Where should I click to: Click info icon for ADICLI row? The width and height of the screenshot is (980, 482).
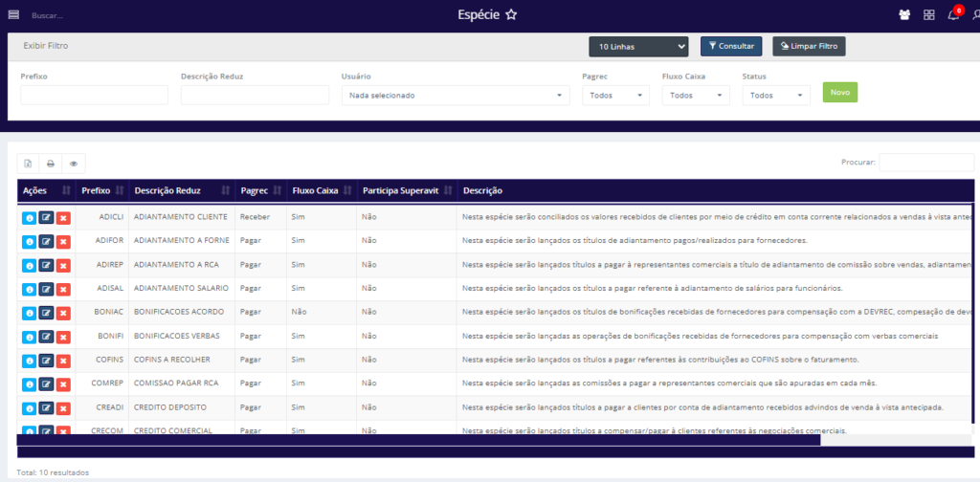point(29,217)
